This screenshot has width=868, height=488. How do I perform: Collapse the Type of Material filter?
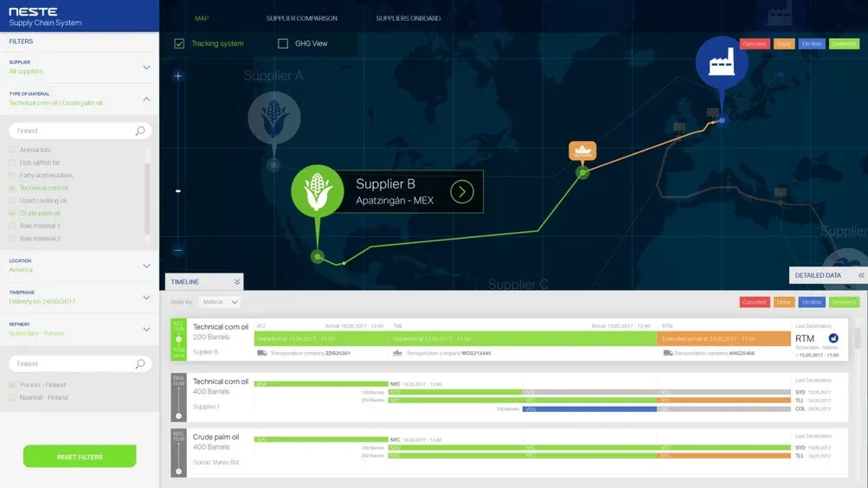(146, 99)
